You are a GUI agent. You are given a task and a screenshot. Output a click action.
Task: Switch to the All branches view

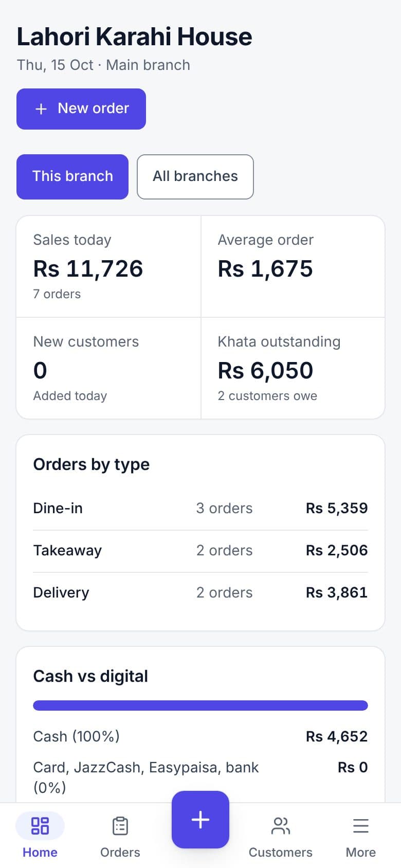195,176
